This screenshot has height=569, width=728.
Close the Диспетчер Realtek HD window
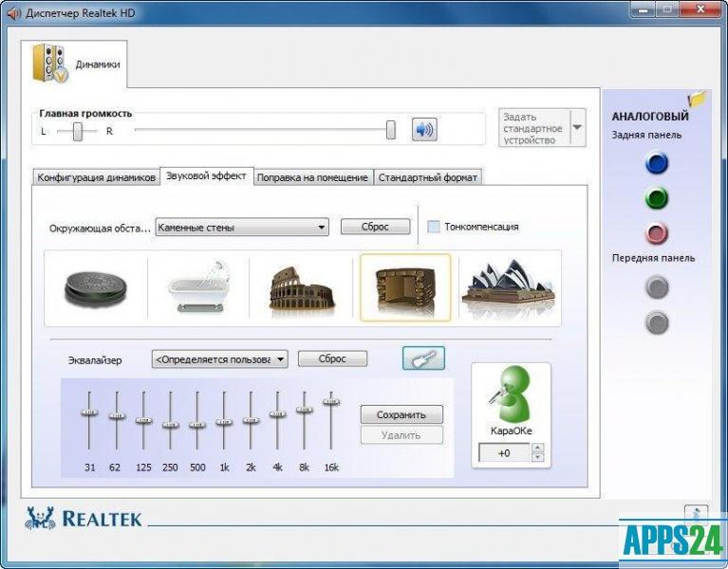[x=701, y=10]
